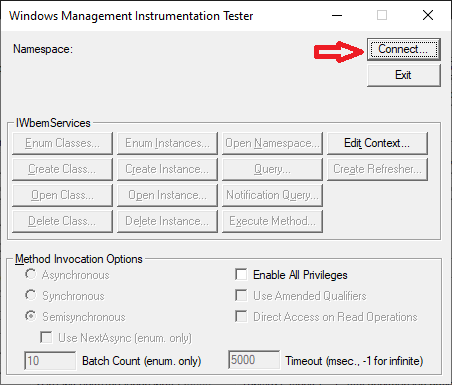
Task: Click Open Instance... button
Action: click(x=167, y=195)
